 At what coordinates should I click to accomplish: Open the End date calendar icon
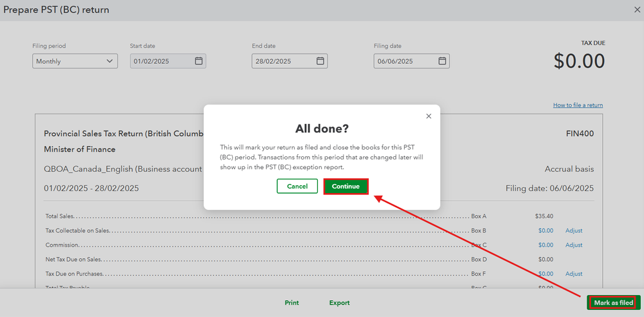coord(320,61)
